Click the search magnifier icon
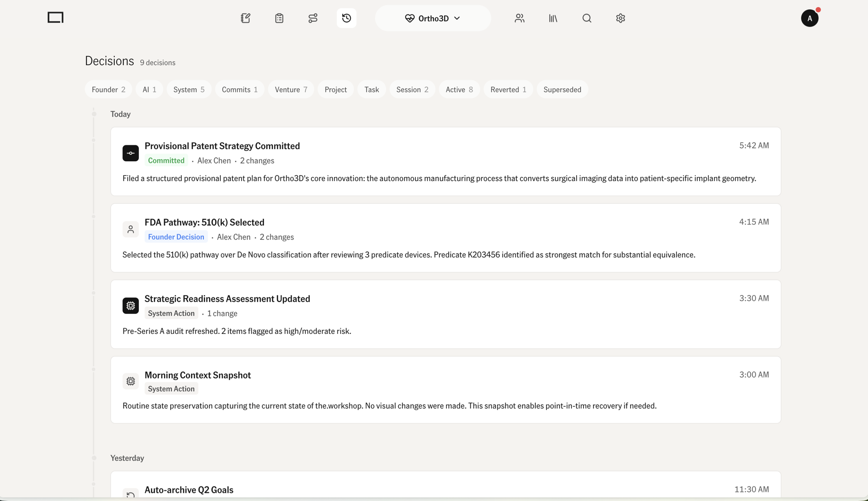868x501 pixels. pos(587,18)
